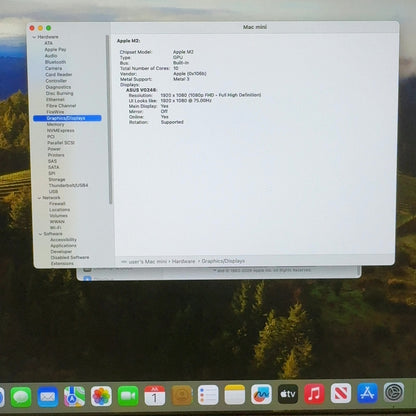Open the Photos app icon
Image resolution: width=416 pixels, height=416 pixels.
click(101, 396)
